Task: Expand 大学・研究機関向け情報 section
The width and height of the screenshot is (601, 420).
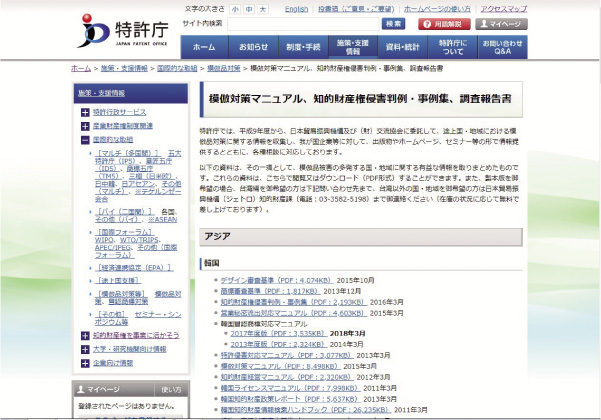Action: (x=85, y=349)
